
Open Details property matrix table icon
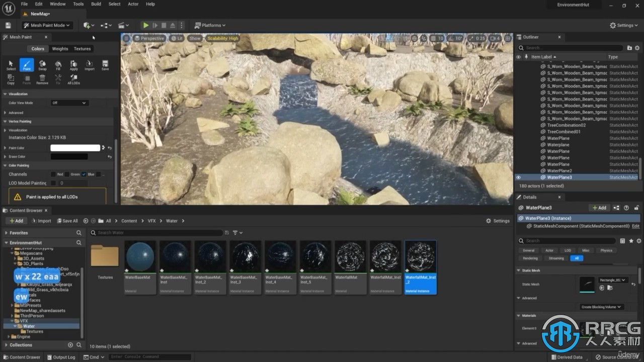(x=622, y=241)
